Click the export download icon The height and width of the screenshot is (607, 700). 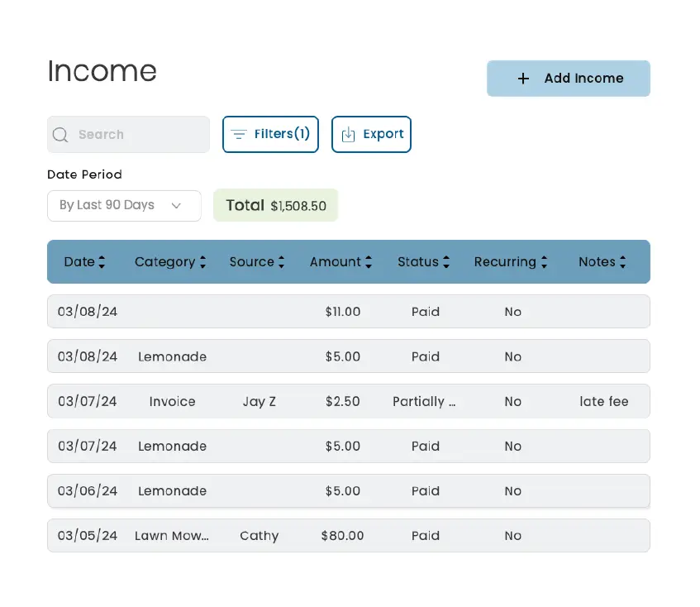click(x=348, y=135)
